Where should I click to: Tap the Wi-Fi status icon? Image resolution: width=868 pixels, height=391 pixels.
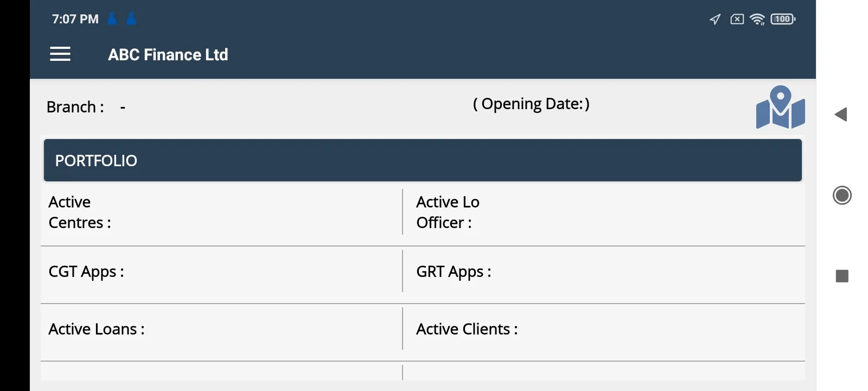click(757, 20)
